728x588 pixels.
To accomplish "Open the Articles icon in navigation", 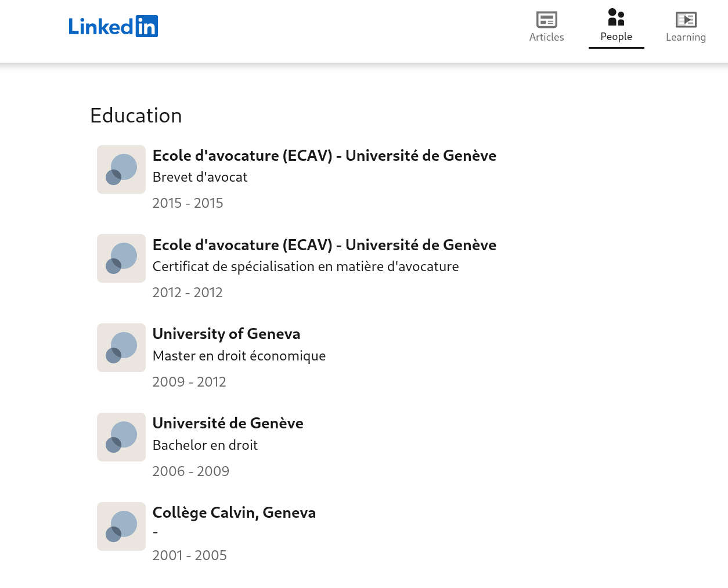I will coord(546,20).
